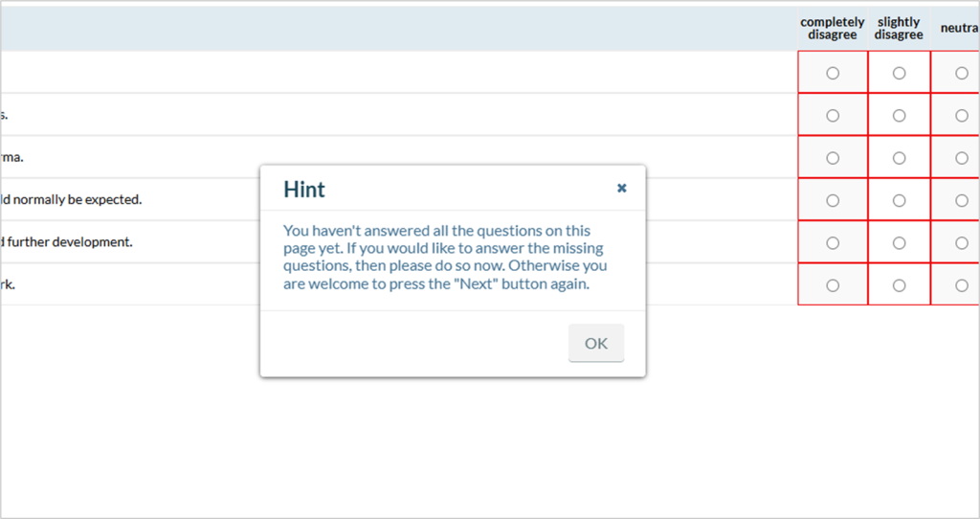Mark completely disagree for row ending 'rma.'
Viewport: 980px width, 519px height.
pyautogui.click(x=833, y=158)
